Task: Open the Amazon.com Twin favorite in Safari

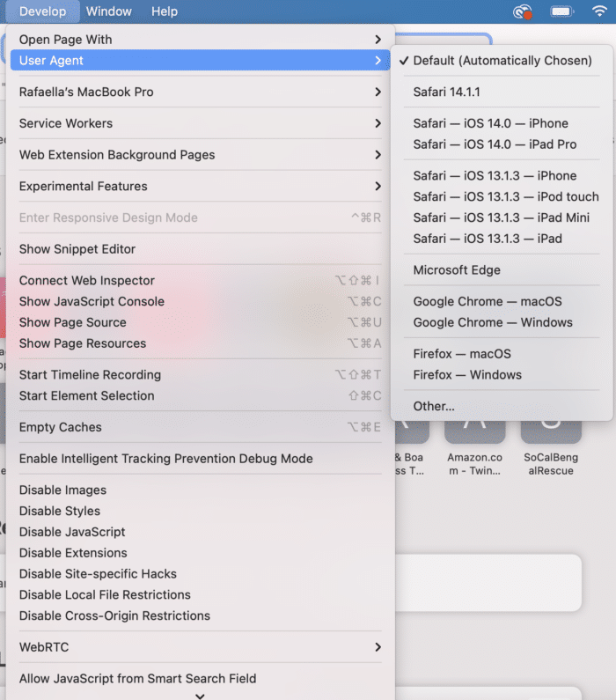Action: tap(474, 449)
